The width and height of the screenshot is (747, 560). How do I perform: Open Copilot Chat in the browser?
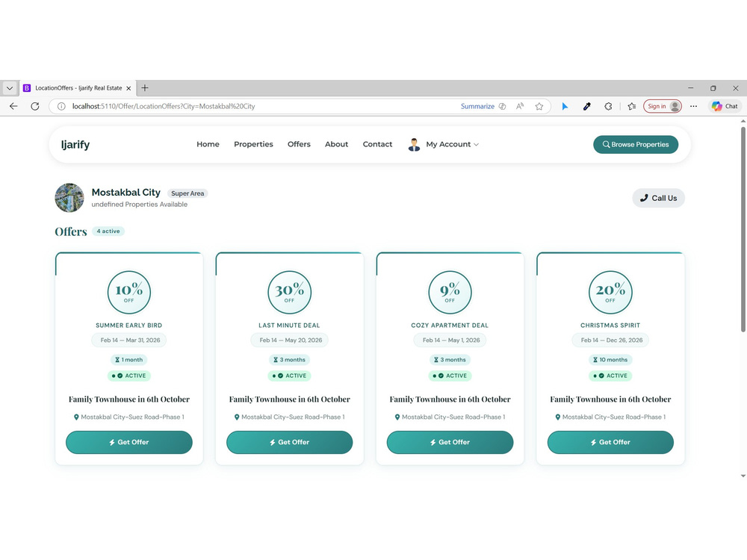coord(725,106)
